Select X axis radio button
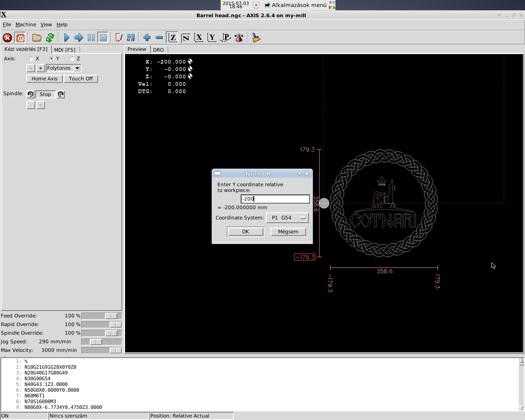 click(31, 59)
